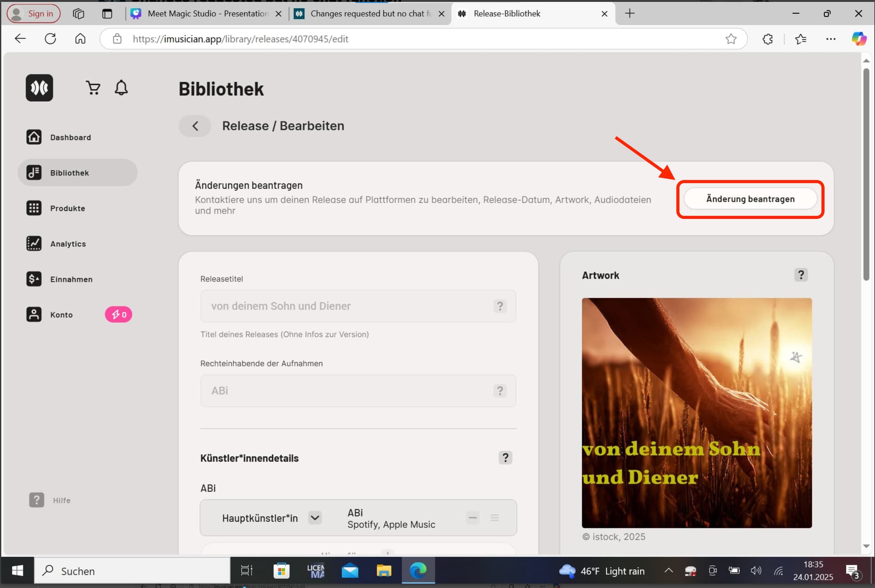The image size is (875, 588).
Task: Open the Künstler*innendetails help icon
Action: pos(505,458)
